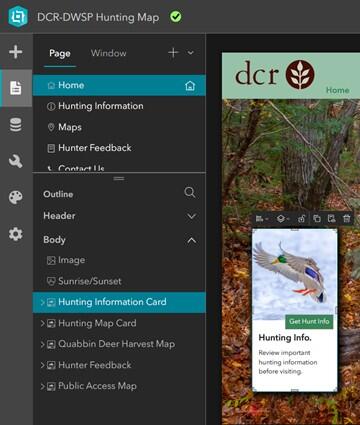The height and width of the screenshot is (425, 360).
Task: Expand the Header outline section
Action: click(191, 216)
